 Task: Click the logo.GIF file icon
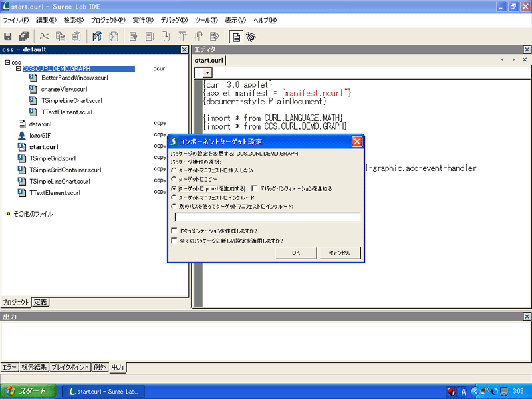coord(22,135)
